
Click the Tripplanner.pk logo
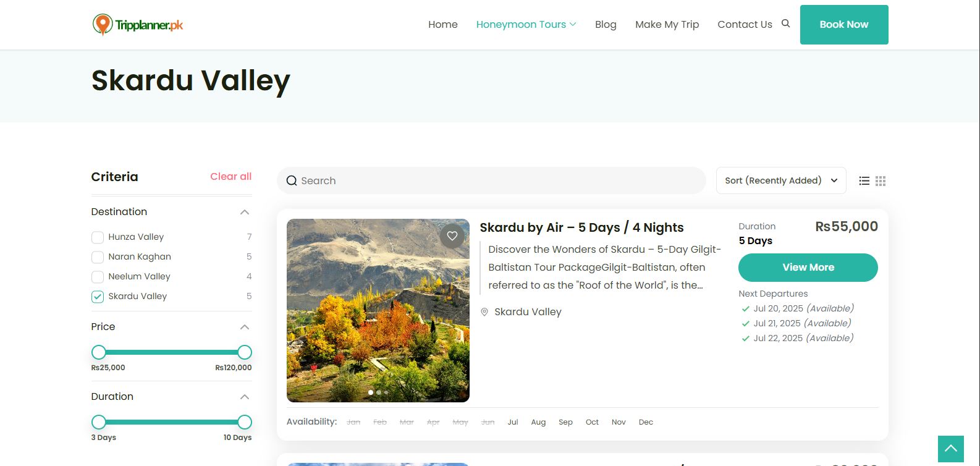138,25
